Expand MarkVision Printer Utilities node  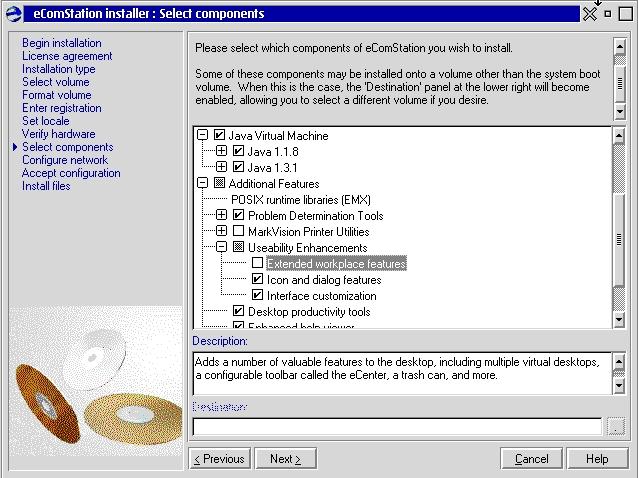pos(221,231)
